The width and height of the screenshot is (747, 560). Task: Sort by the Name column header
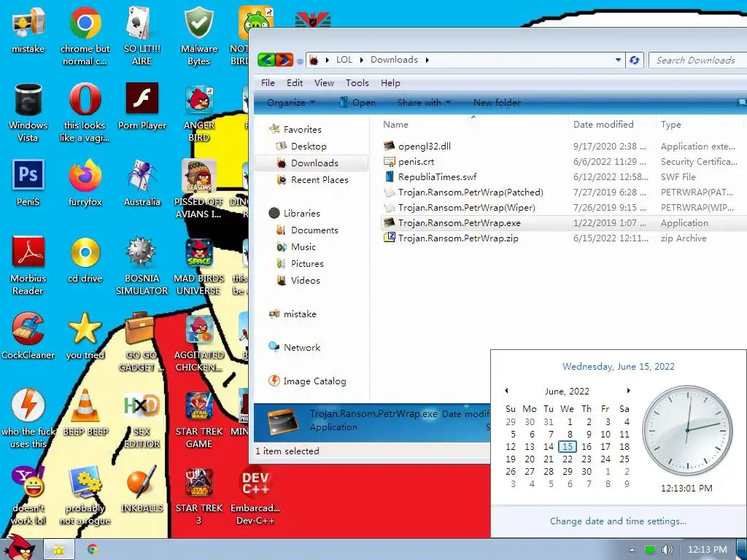point(473,124)
